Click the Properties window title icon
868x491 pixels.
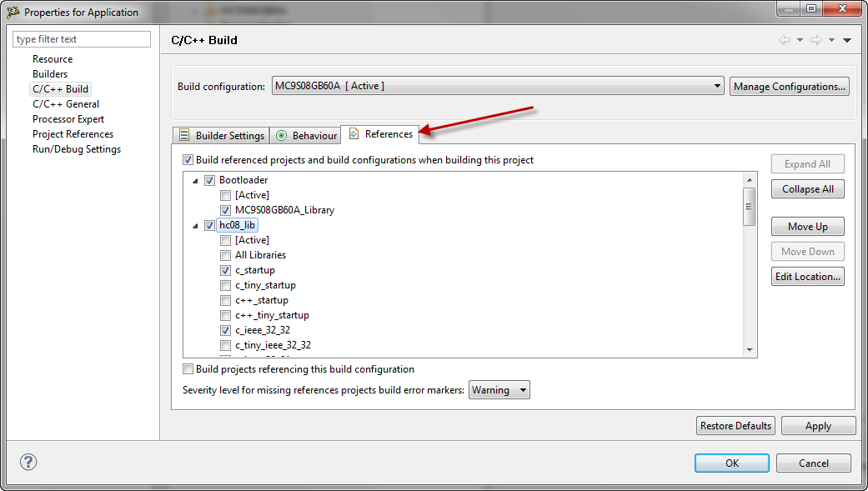[13, 13]
